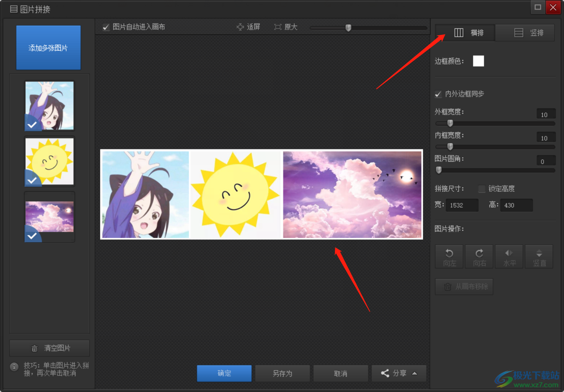Maximize the 图片拼接 window
Screen dimensions: 564x392
tap(538, 7)
